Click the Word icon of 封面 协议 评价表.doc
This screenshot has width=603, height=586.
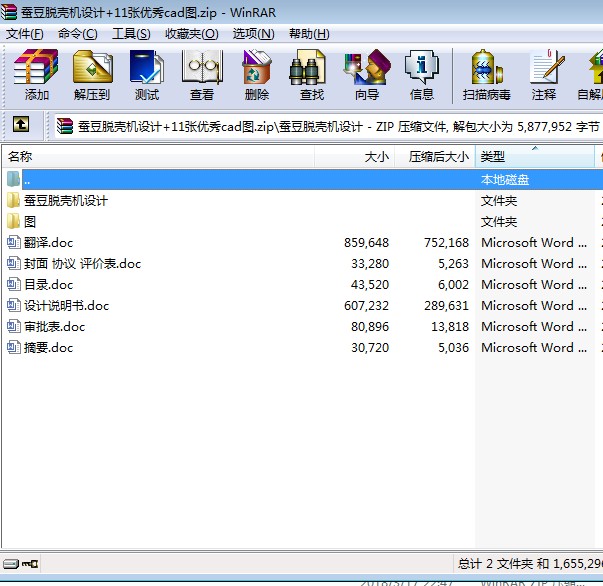coord(14,263)
